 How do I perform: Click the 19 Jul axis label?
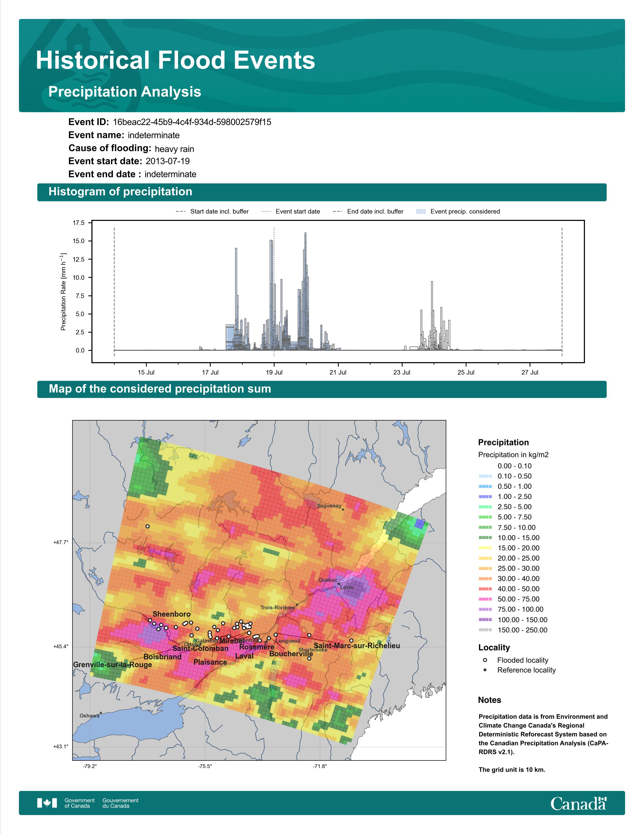(274, 372)
